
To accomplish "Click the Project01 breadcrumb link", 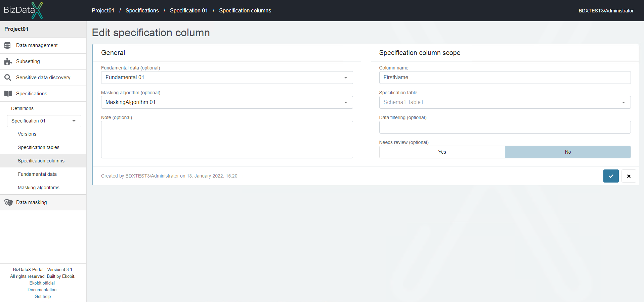I will click(103, 10).
